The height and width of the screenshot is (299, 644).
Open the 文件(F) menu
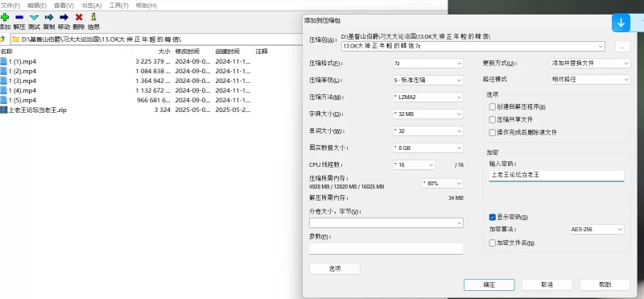pos(10,6)
